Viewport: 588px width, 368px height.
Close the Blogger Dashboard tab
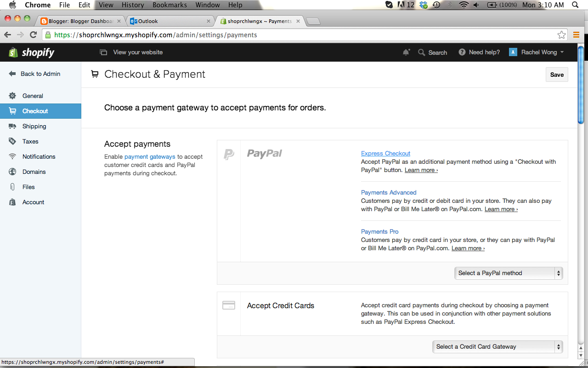[x=119, y=21]
